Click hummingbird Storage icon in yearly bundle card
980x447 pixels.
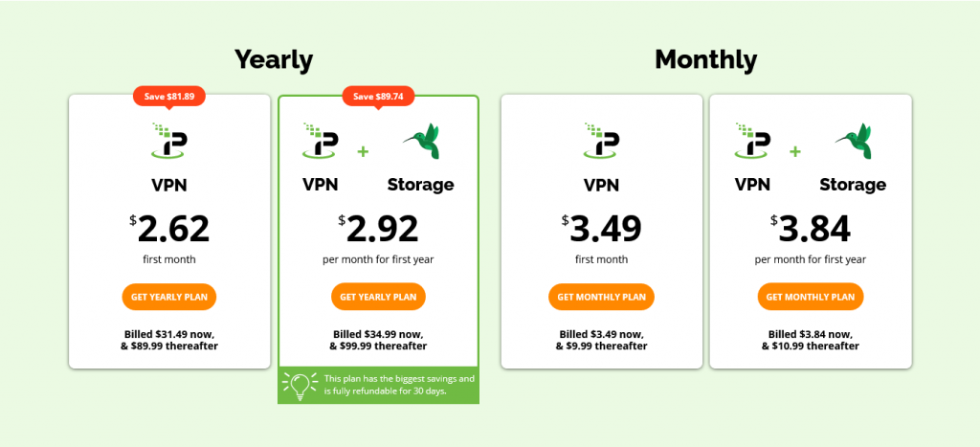[x=421, y=141]
